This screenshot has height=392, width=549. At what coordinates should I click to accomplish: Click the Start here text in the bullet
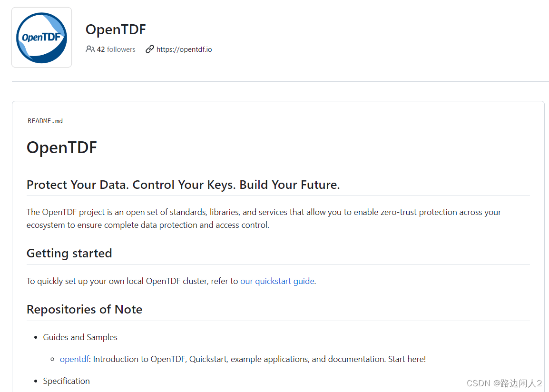click(407, 359)
